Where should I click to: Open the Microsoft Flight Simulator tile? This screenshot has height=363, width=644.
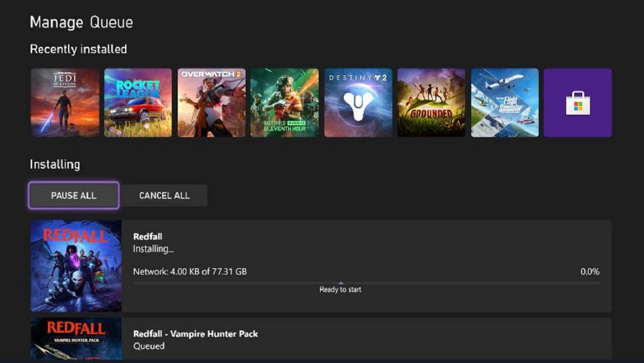pos(505,103)
